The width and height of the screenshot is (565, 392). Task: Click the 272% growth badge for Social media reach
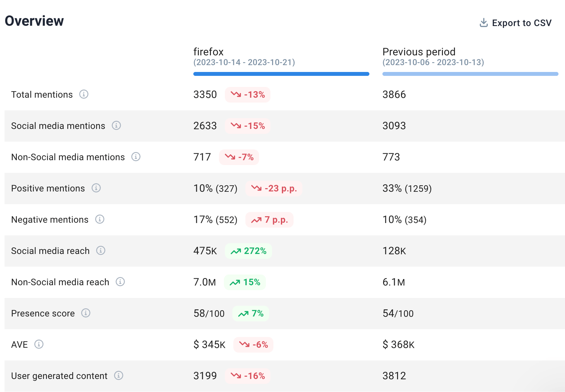[248, 251]
